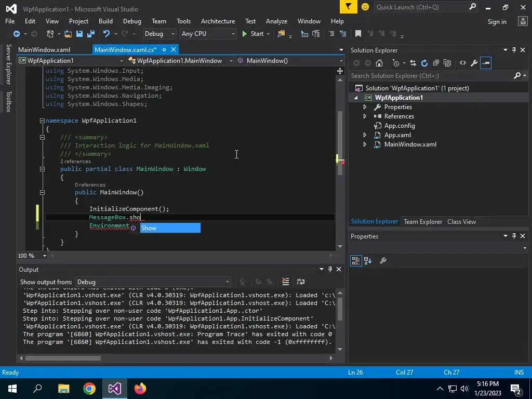Open the Any CPU platform dropdown
Screen dimensions: 532x399
tap(208, 34)
